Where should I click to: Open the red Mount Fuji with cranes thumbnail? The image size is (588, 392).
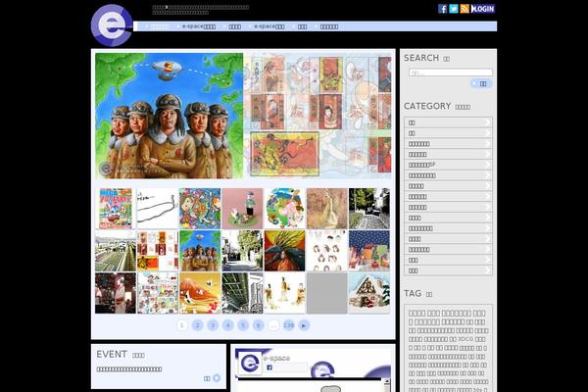200,293
